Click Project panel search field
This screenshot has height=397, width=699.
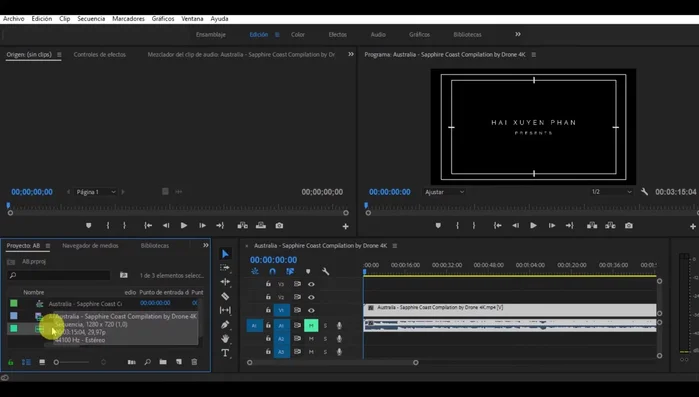coord(59,275)
